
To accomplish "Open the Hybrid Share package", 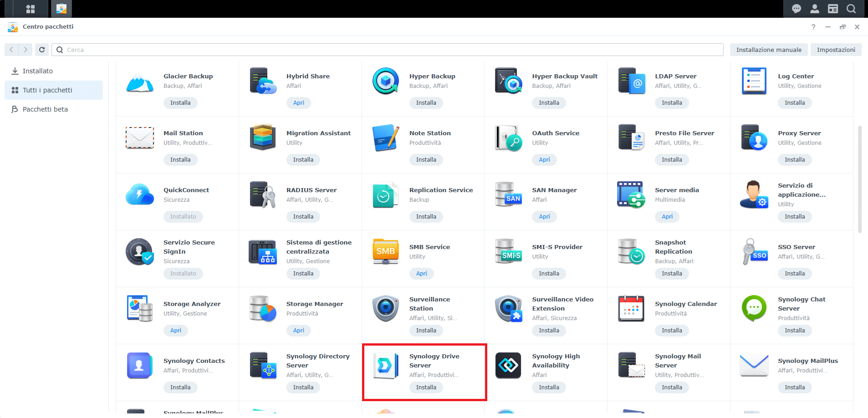I will (298, 103).
